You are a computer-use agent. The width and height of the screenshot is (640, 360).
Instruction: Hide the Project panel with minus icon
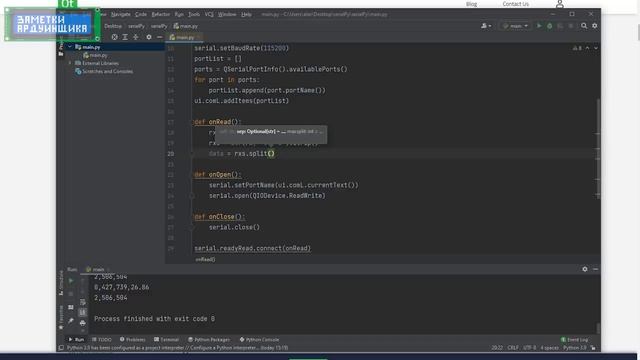[x=160, y=37]
